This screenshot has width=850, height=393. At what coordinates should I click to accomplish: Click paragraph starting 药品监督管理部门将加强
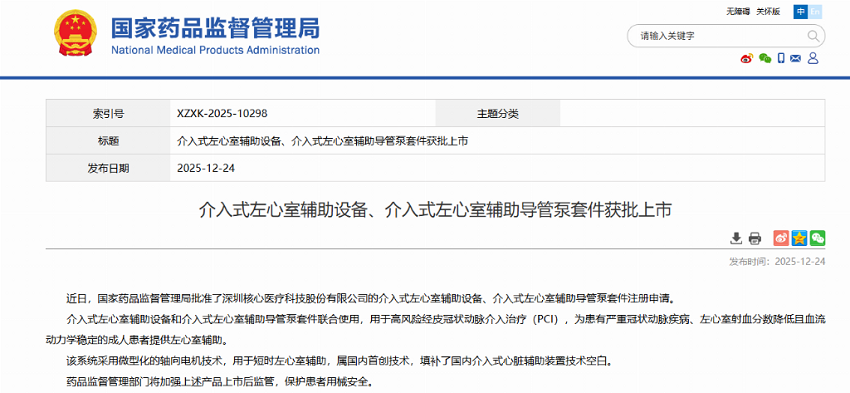tap(220, 382)
